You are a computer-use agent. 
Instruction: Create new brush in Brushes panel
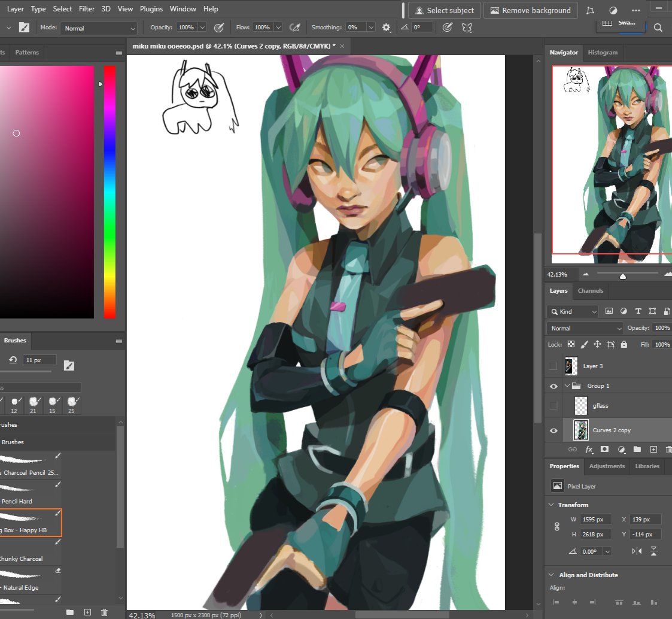click(87, 612)
